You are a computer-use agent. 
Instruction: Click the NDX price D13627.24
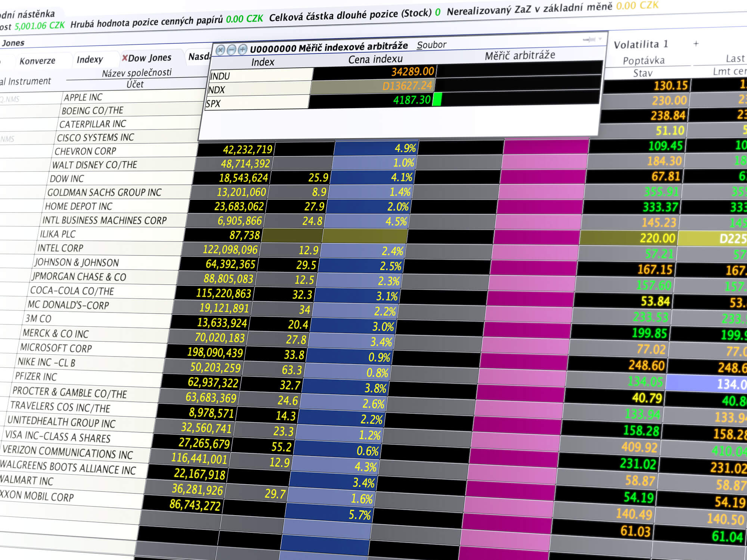coord(407,86)
